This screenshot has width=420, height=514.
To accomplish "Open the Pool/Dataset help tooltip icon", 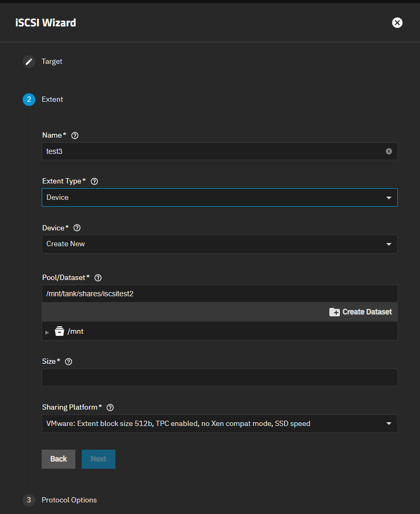I will pos(97,278).
